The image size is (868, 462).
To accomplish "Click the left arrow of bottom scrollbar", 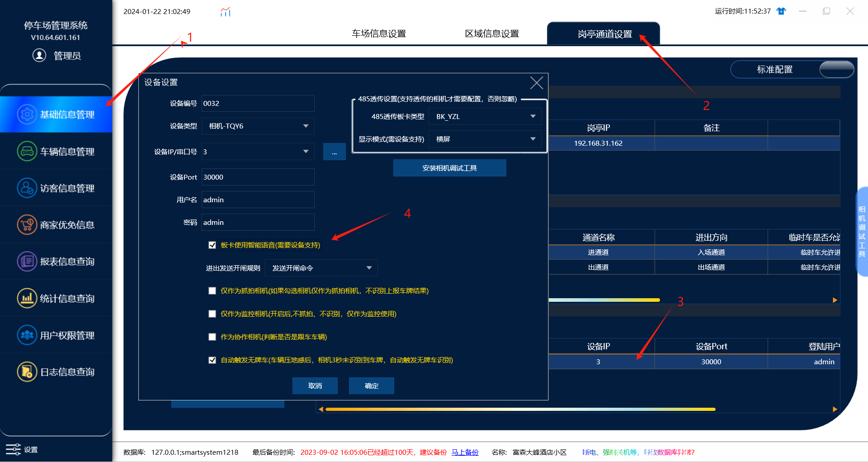I will point(321,409).
